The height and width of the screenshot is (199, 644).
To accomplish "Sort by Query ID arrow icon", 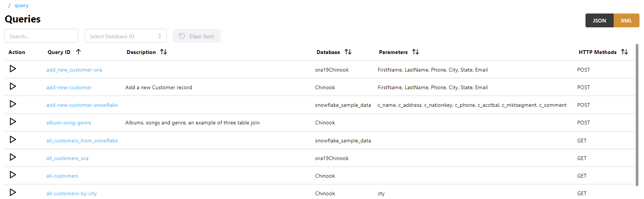I will pyautogui.click(x=78, y=52).
